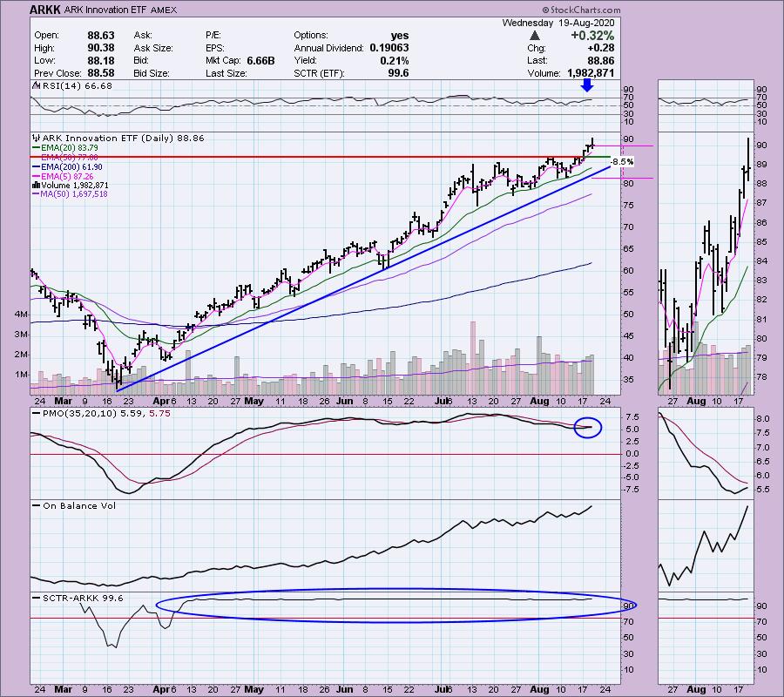Click the 'Ask Size:' label
The image size is (784, 697).
[x=153, y=48]
